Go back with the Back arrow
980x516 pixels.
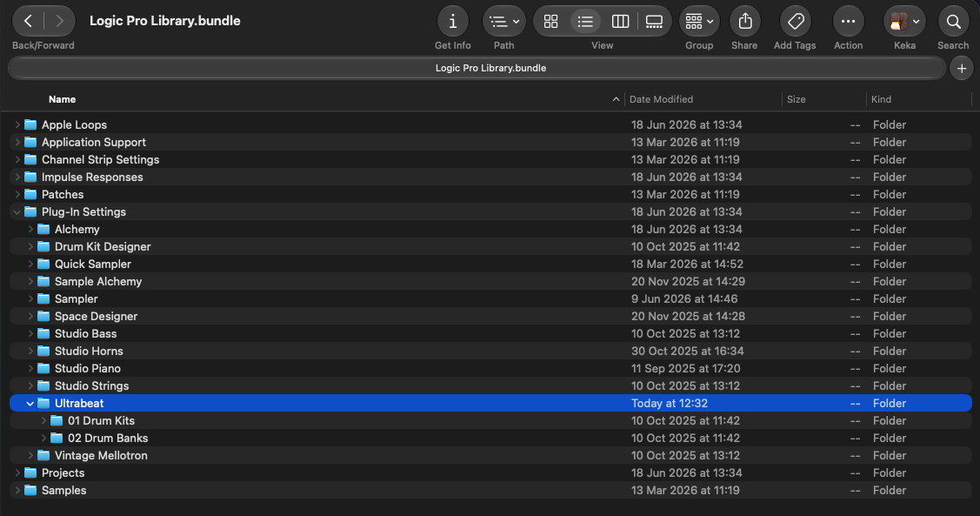tap(28, 21)
